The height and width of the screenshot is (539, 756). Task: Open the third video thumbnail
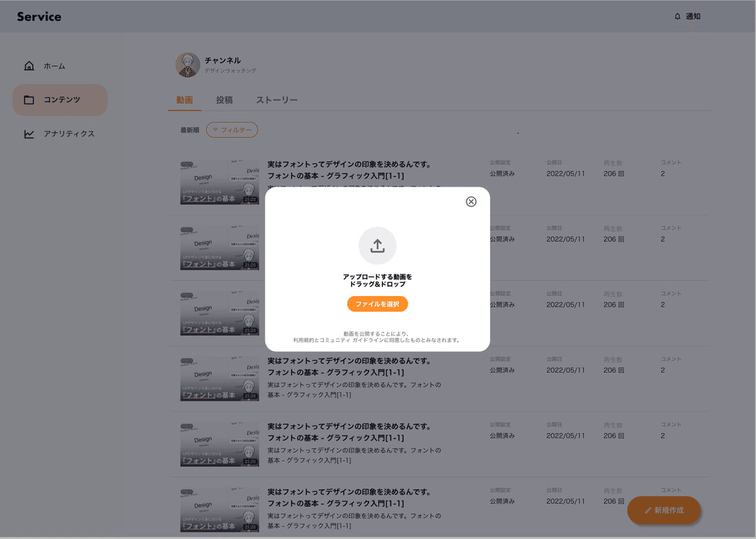(219, 312)
